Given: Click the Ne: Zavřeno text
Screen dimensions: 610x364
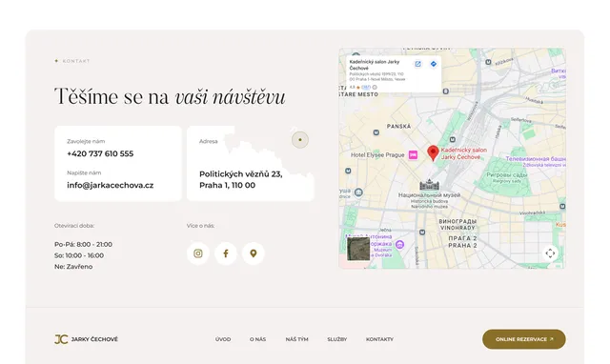Looking at the screenshot, I should tap(73, 267).
